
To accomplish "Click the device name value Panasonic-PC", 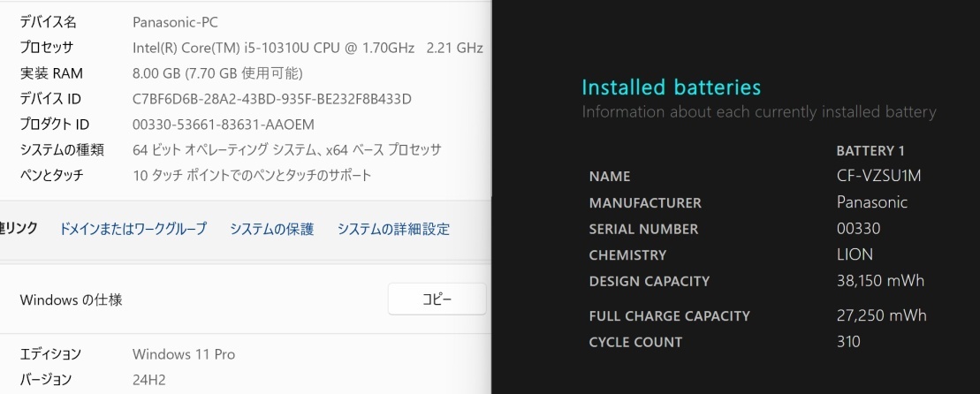I will (x=175, y=20).
